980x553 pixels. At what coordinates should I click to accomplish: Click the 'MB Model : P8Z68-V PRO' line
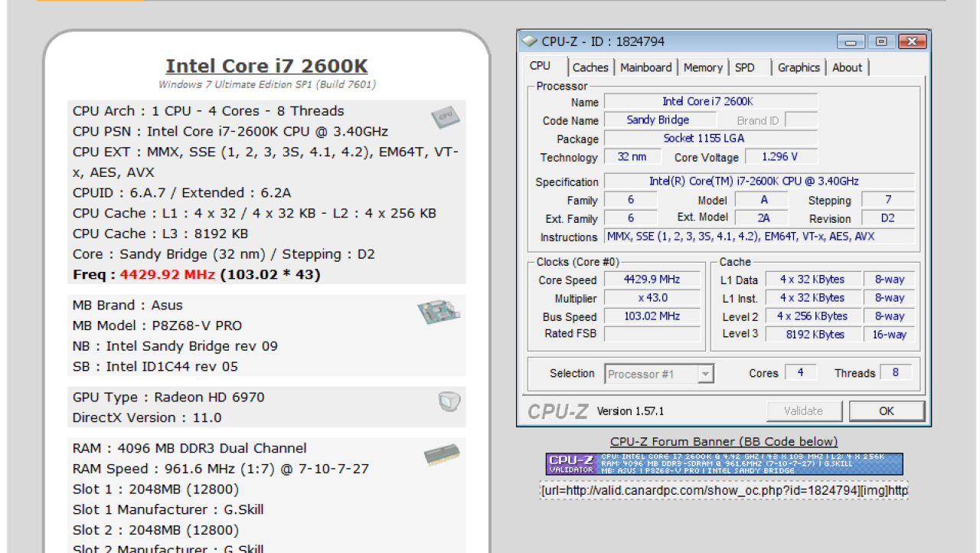[157, 326]
